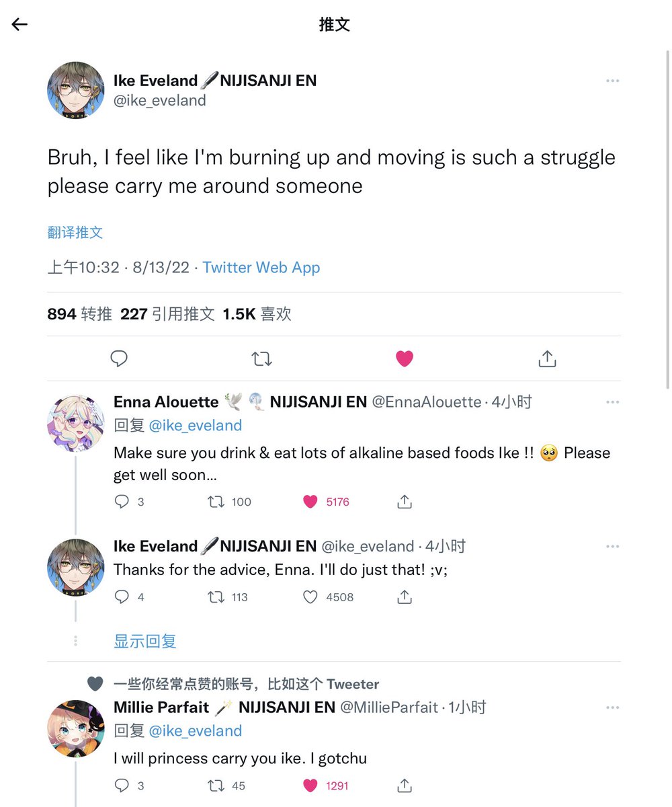The height and width of the screenshot is (807, 672).
Task: Open more options on Millie's reply
Action: coord(612,707)
